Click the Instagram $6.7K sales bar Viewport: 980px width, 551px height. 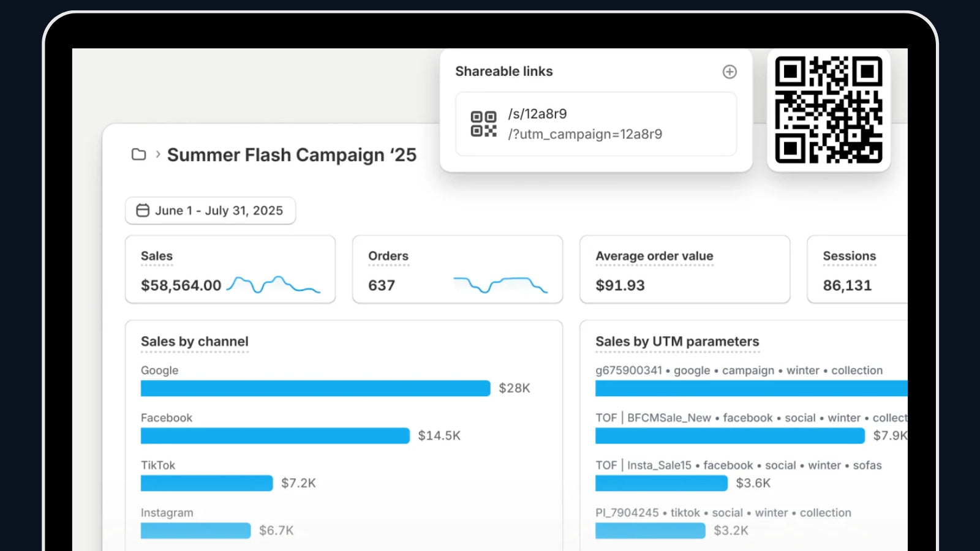(195, 530)
